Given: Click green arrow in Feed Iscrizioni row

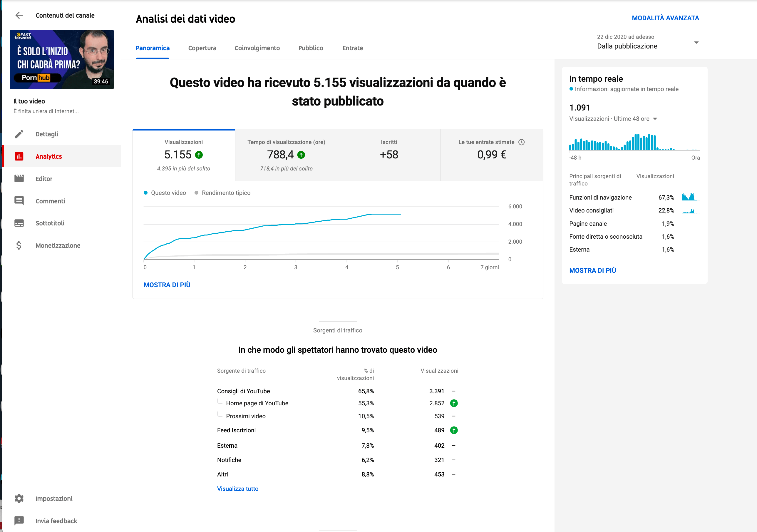Looking at the screenshot, I should click(x=454, y=430).
